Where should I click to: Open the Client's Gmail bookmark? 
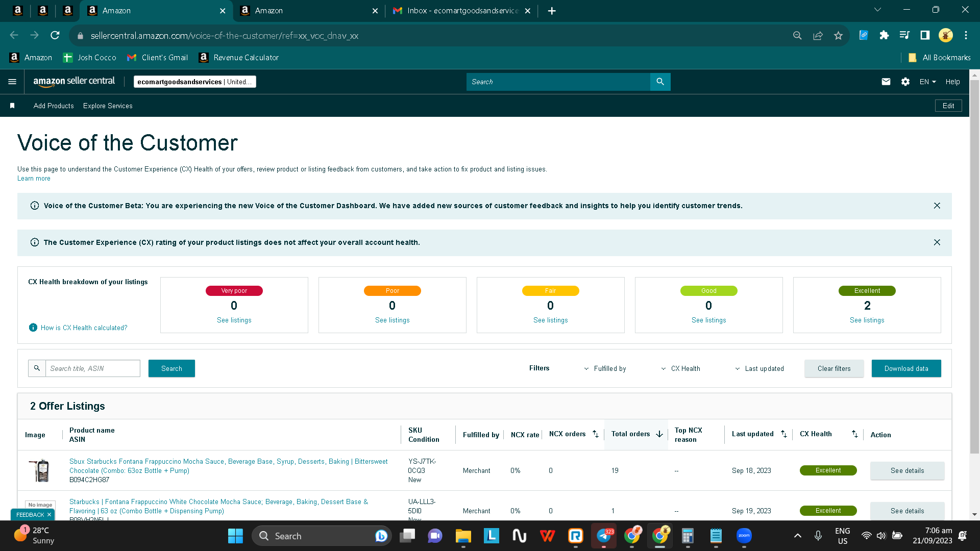click(x=158, y=58)
